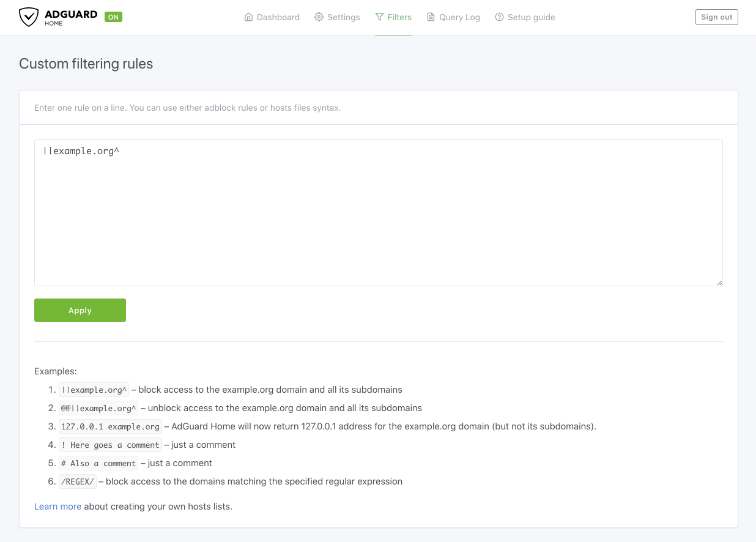The width and height of the screenshot is (756, 542).
Task: Open the Setup guide tab
Action: pyautogui.click(x=531, y=17)
